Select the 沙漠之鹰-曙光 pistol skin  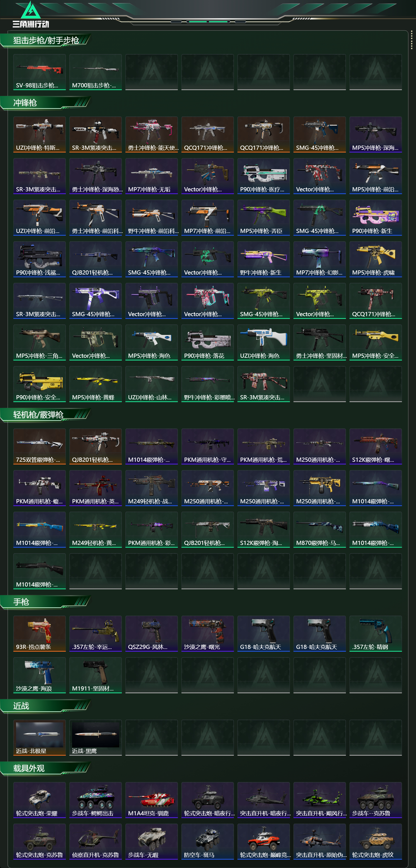click(207, 634)
